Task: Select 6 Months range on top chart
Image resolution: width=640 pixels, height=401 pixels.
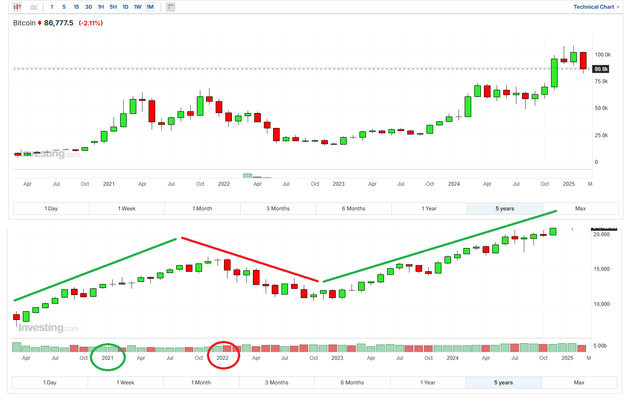Action: pyautogui.click(x=353, y=208)
